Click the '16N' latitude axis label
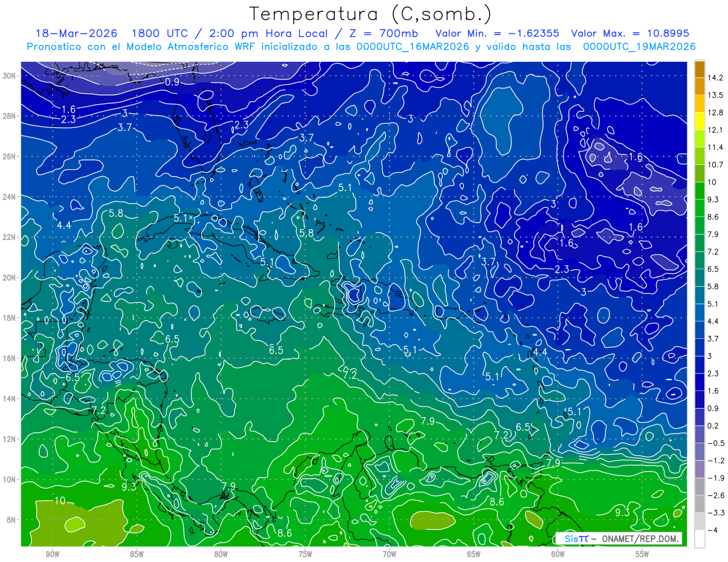728x562 pixels. point(9,358)
